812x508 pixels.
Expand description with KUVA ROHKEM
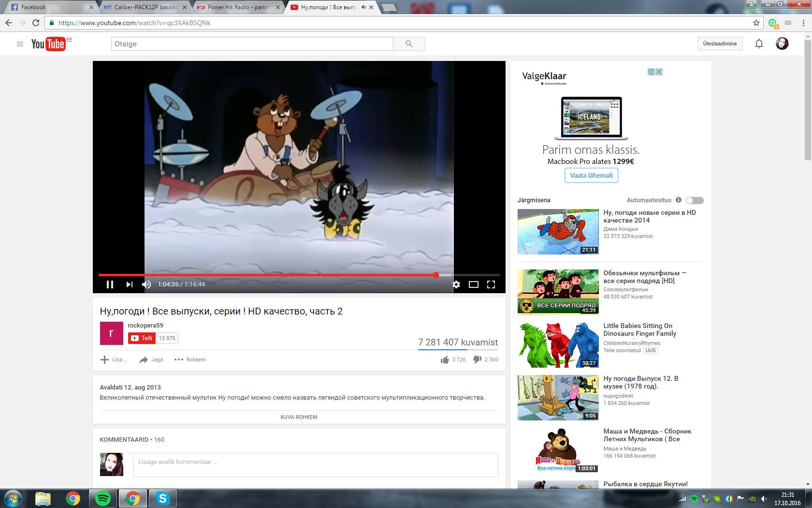pos(299,417)
